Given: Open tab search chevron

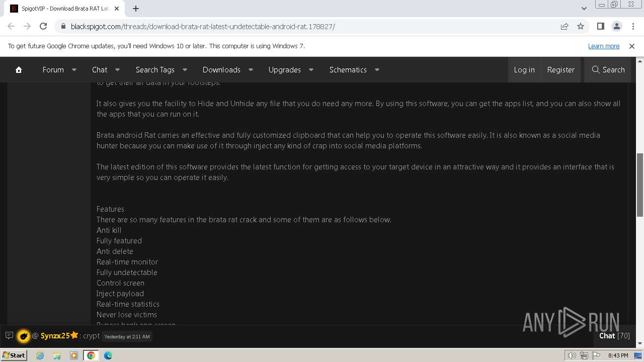Looking at the screenshot, I should point(584,9).
